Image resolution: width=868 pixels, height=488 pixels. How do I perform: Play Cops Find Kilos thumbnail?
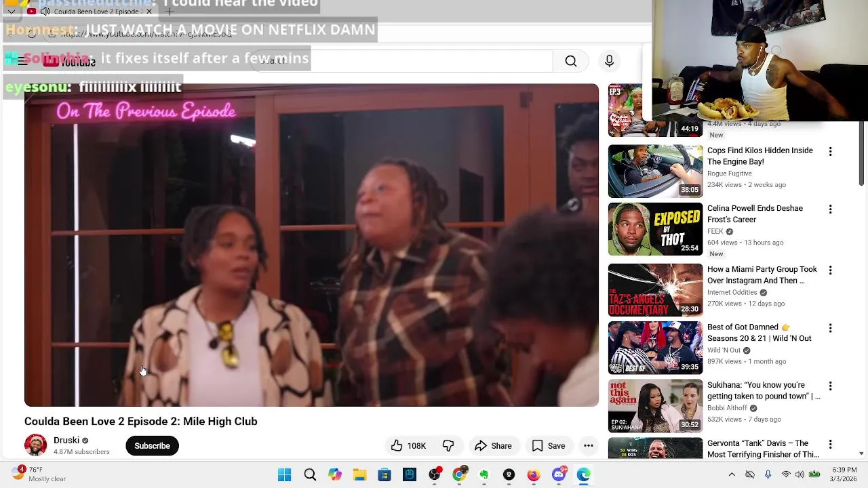pyautogui.click(x=655, y=171)
